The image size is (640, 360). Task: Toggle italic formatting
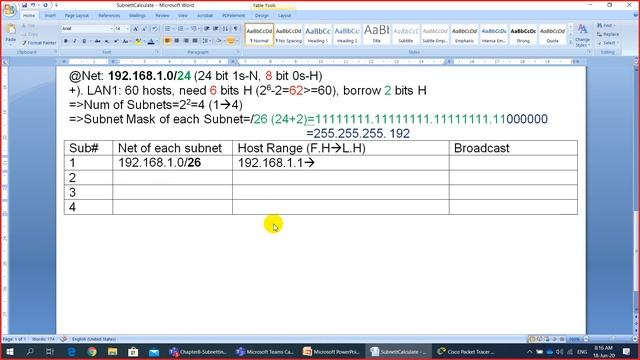[75, 41]
